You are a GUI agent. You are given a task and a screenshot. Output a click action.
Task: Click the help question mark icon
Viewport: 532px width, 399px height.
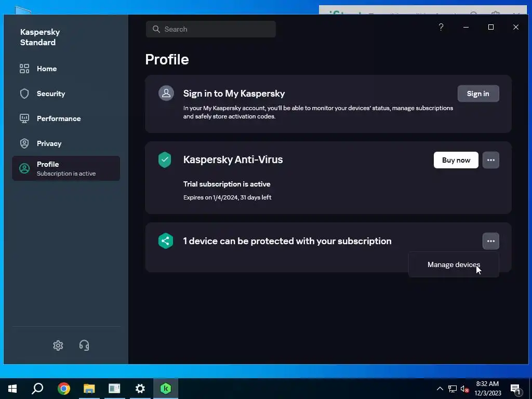click(x=441, y=27)
